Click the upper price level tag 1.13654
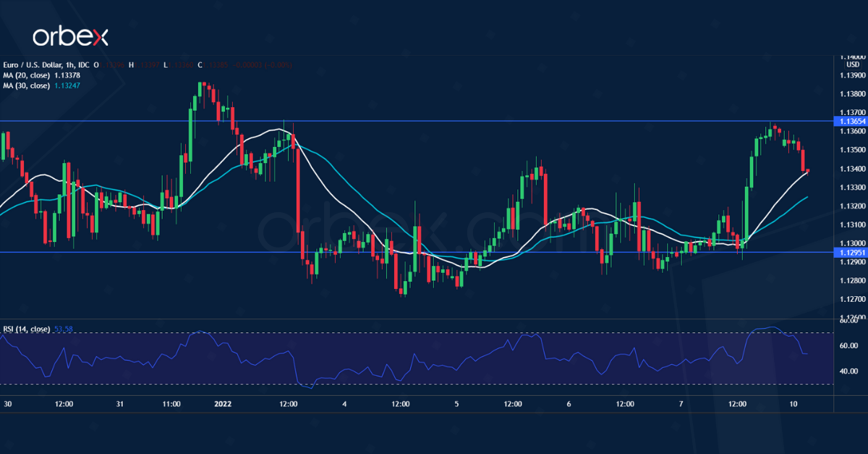 pos(848,122)
